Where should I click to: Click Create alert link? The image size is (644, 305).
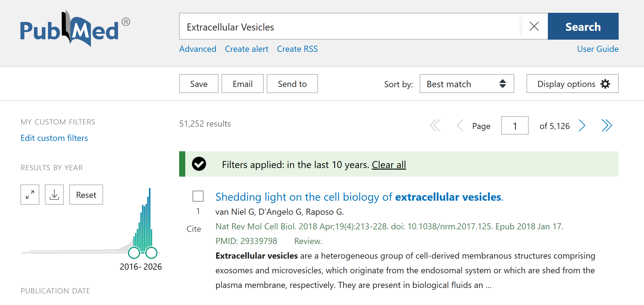click(247, 49)
